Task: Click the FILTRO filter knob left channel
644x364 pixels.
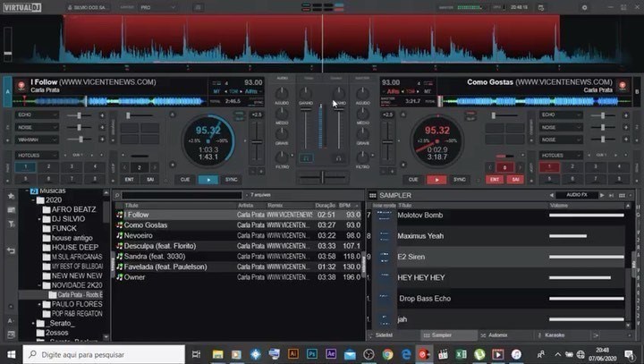Action: point(282,157)
